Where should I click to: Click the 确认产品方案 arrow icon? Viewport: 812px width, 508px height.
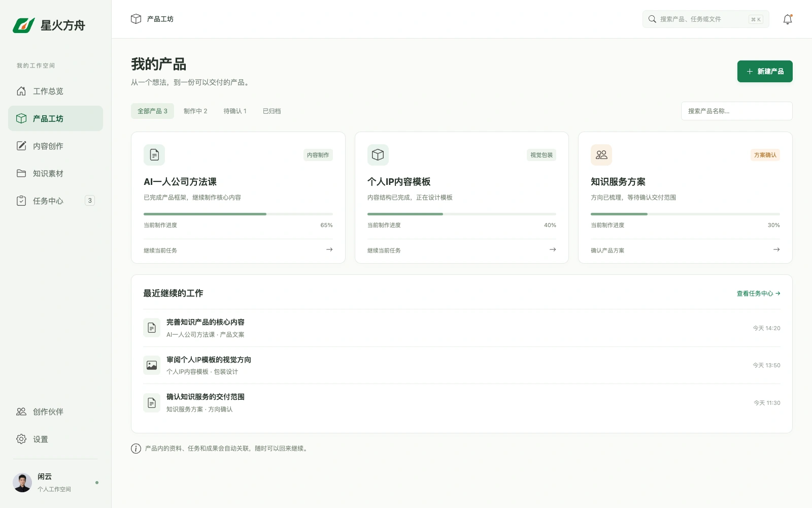click(776, 250)
